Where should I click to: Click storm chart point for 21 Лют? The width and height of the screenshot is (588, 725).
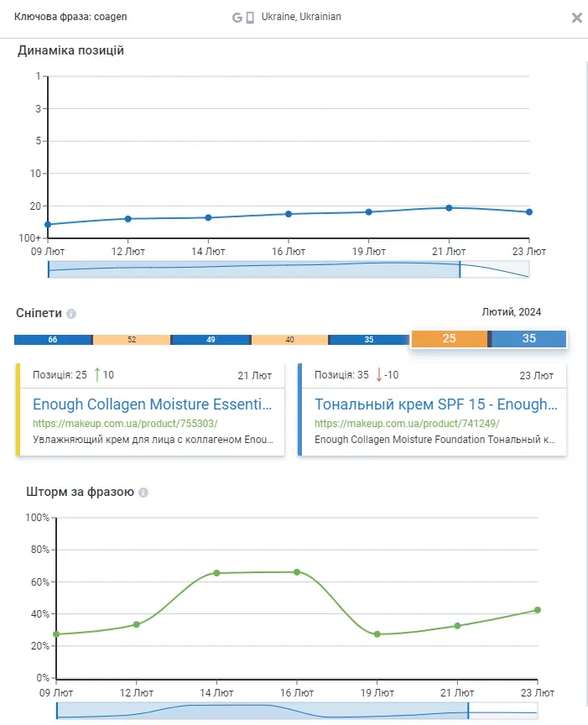(457, 626)
